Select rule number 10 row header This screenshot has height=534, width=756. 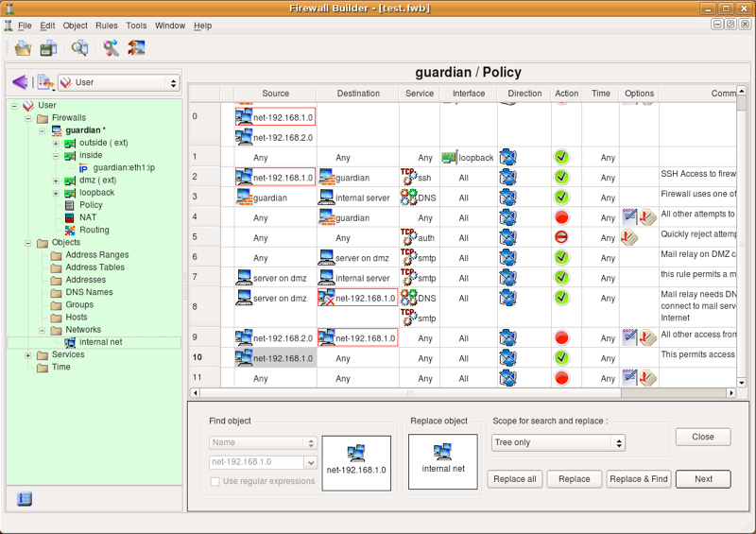pos(204,357)
